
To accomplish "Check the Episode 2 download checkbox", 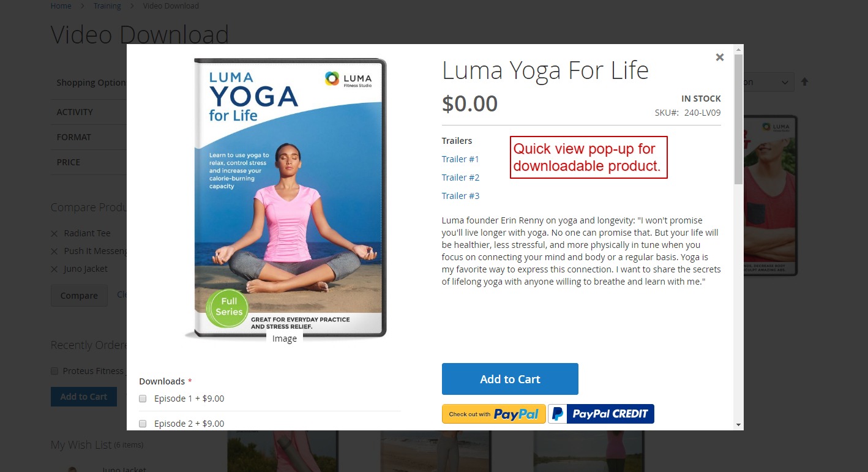I will (143, 424).
